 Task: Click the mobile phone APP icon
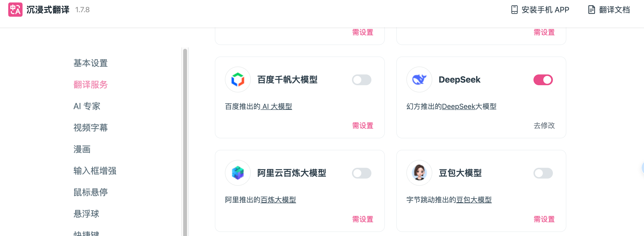(x=514, y=10)
